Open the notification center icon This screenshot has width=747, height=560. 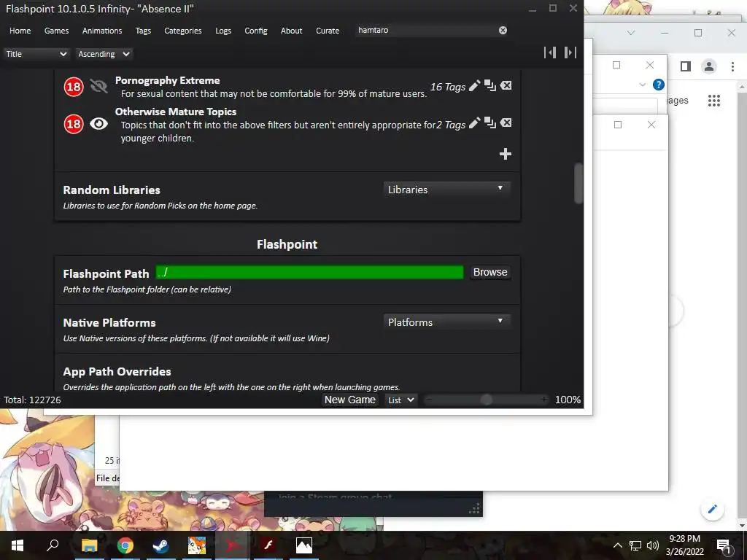[724, 545]
